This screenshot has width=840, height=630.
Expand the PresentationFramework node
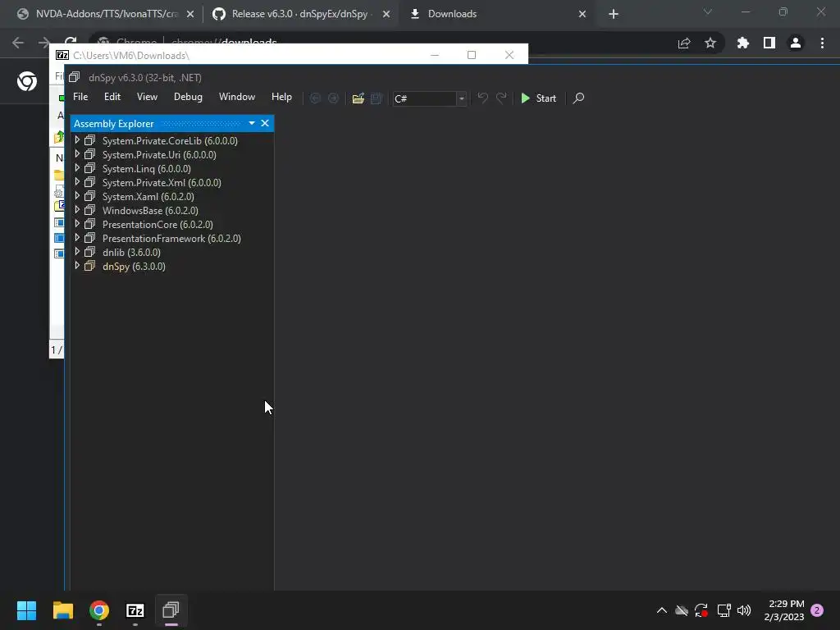coord(77,238)
